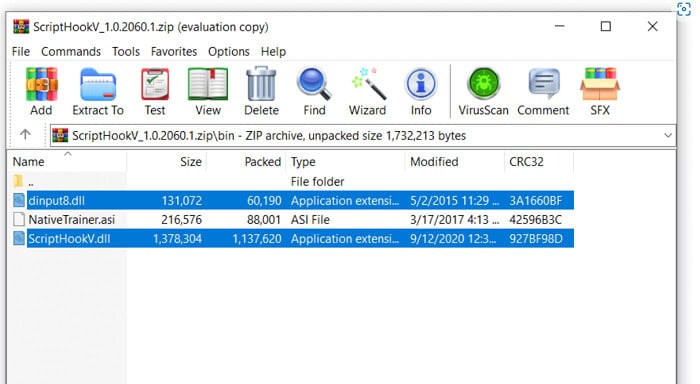Open the View file tool
The width and height of the screenshot is (700, 384).
(x=208, y=84)
